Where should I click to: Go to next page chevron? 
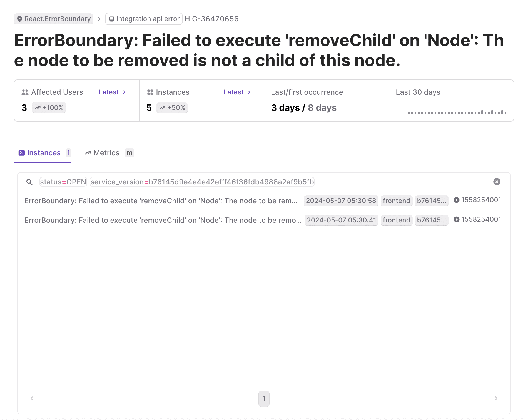tap(496, 398)
